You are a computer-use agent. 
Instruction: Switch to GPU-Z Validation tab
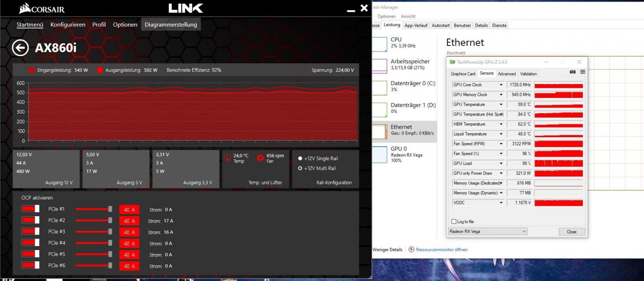click(x=528, y=74)
